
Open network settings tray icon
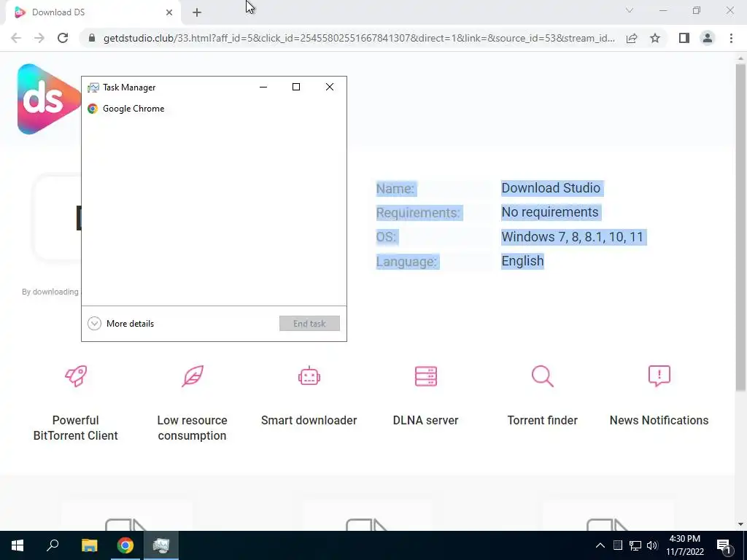pyautogui.click(x=635, y=545)
